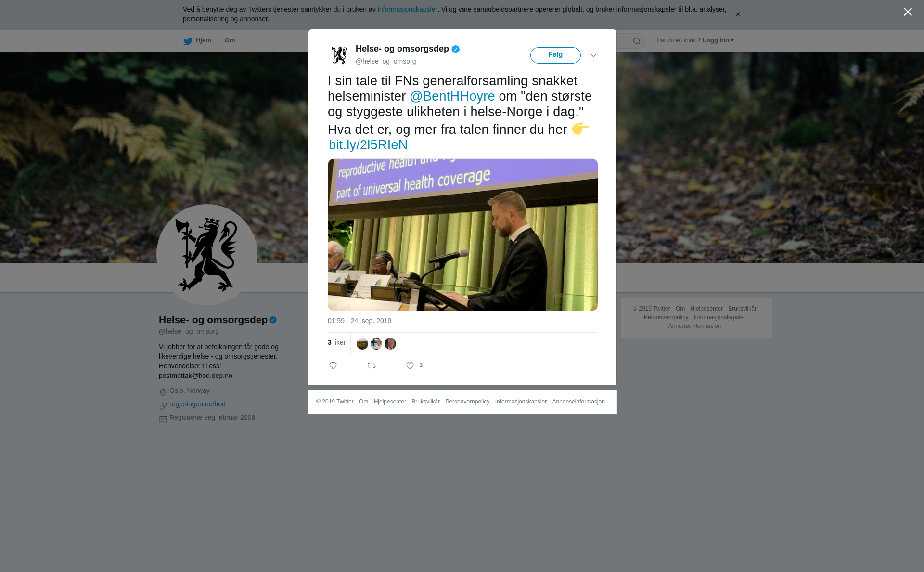
Task: Dismiss the cookie notice with the small X
Action: click(x=737, y=14)
